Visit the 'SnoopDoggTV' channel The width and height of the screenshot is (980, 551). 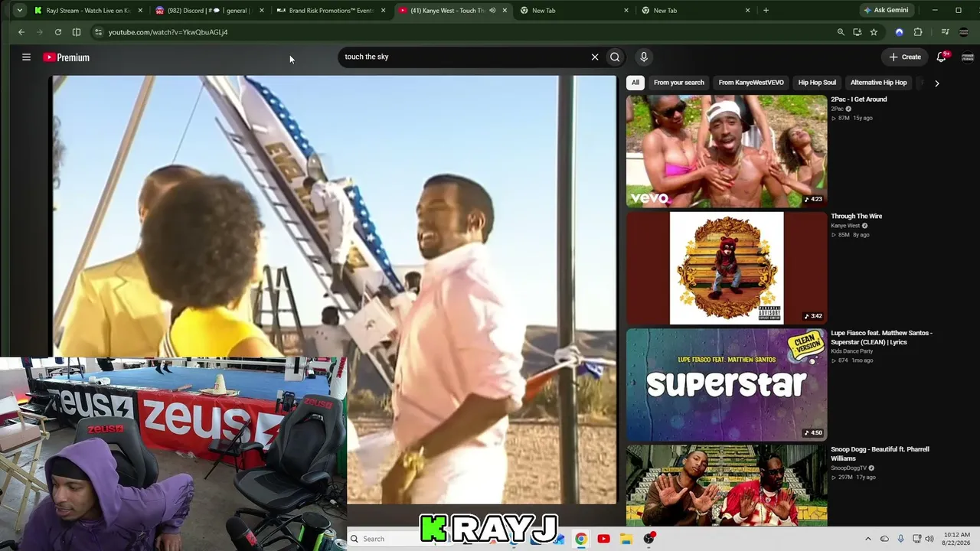point(848,468)
